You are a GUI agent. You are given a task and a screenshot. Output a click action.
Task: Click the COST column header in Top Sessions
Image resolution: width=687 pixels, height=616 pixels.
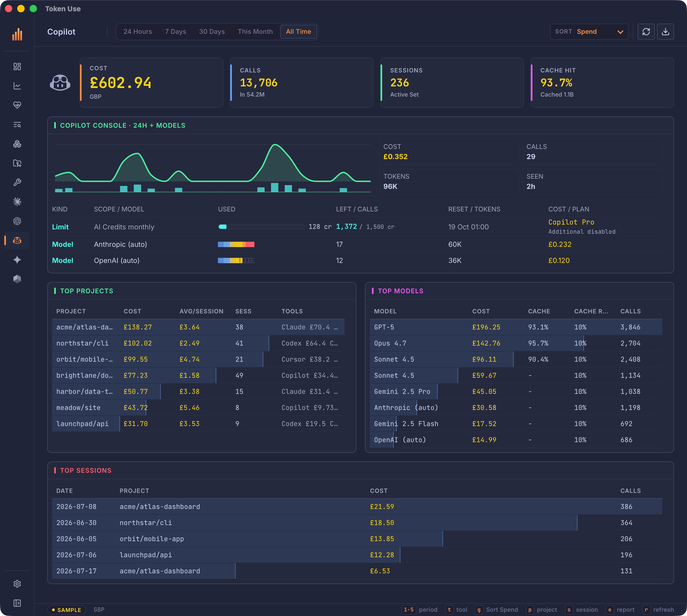tap(379, 491)
